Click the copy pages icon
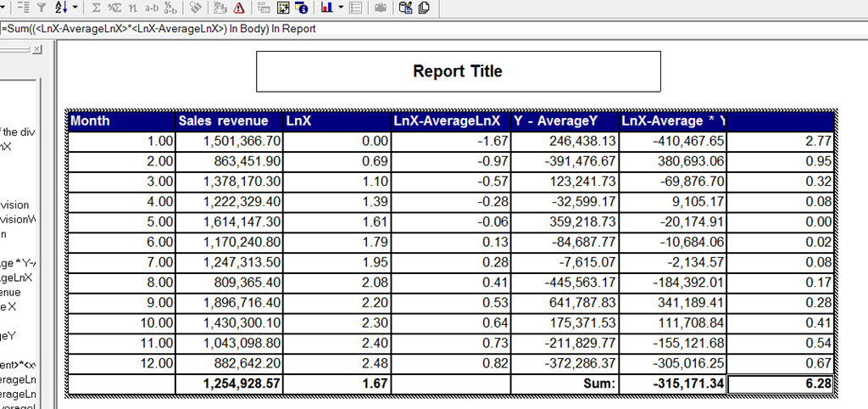The height and width of the screenshot is (409, 868). pos(424,8)
